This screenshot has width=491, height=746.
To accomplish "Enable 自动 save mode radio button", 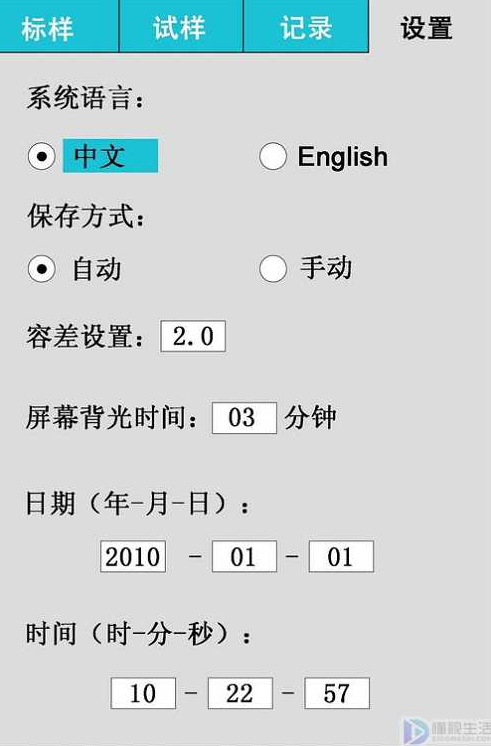I will tap(42, 269).
